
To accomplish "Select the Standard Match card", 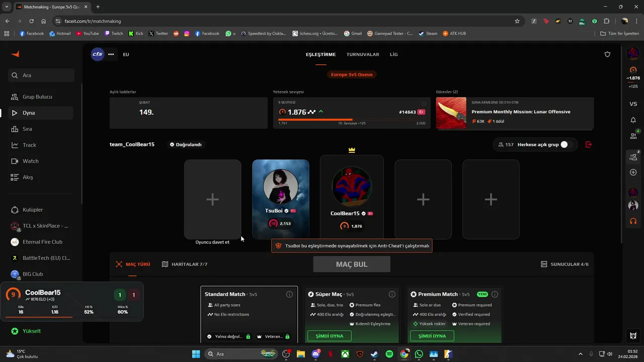I will tap(249, 315).
